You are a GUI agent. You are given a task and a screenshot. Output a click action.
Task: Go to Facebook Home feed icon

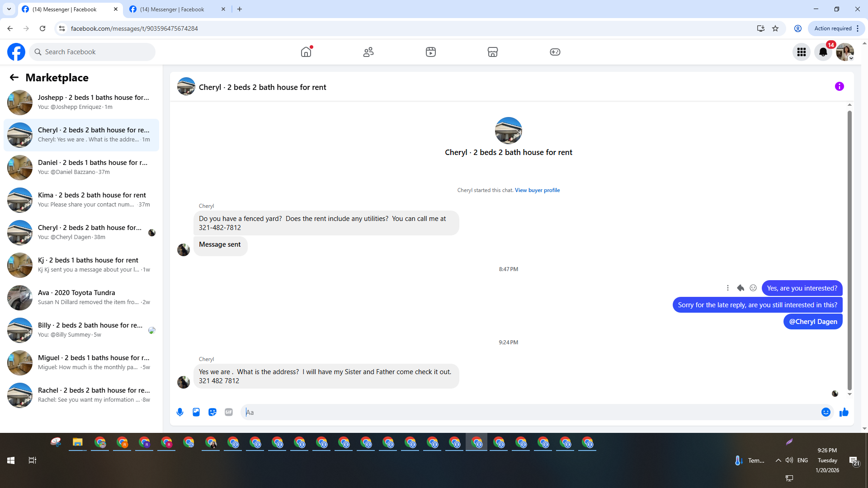point(306,52)
